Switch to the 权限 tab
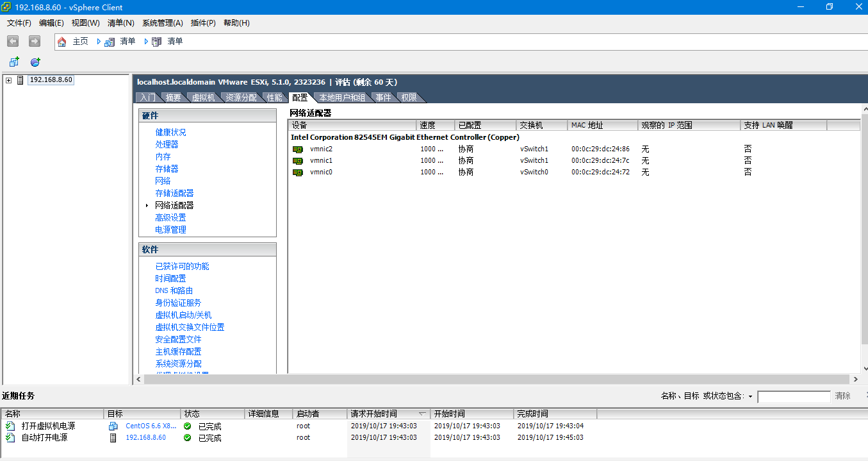868x461 pixels. (x=409, y=97)
